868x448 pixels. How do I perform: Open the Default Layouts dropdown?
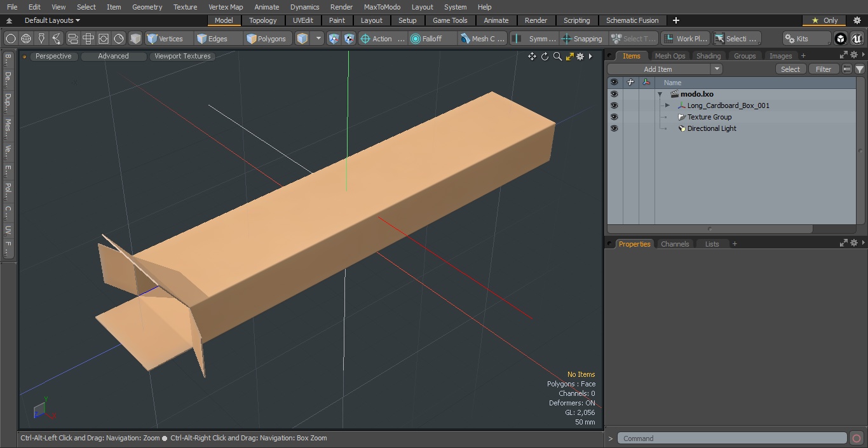click(52, 20)
